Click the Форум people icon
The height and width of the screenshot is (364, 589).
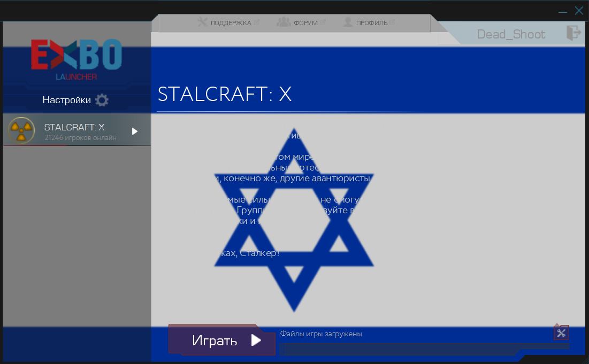[x=284, y=22]
